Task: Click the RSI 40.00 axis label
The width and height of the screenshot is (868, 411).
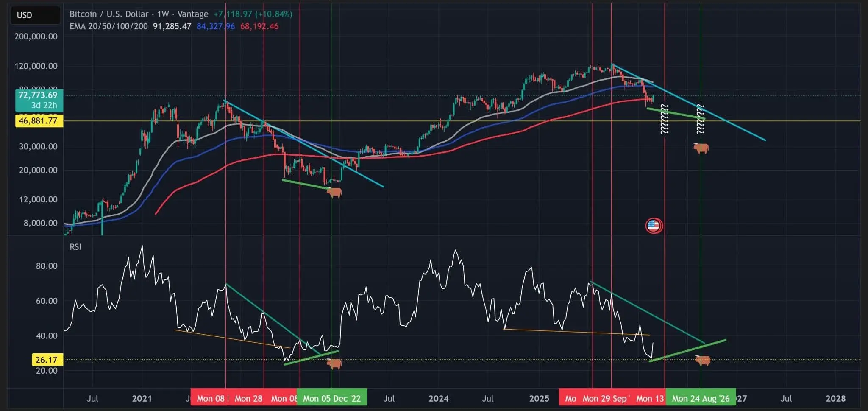Action: coord(47,336)
